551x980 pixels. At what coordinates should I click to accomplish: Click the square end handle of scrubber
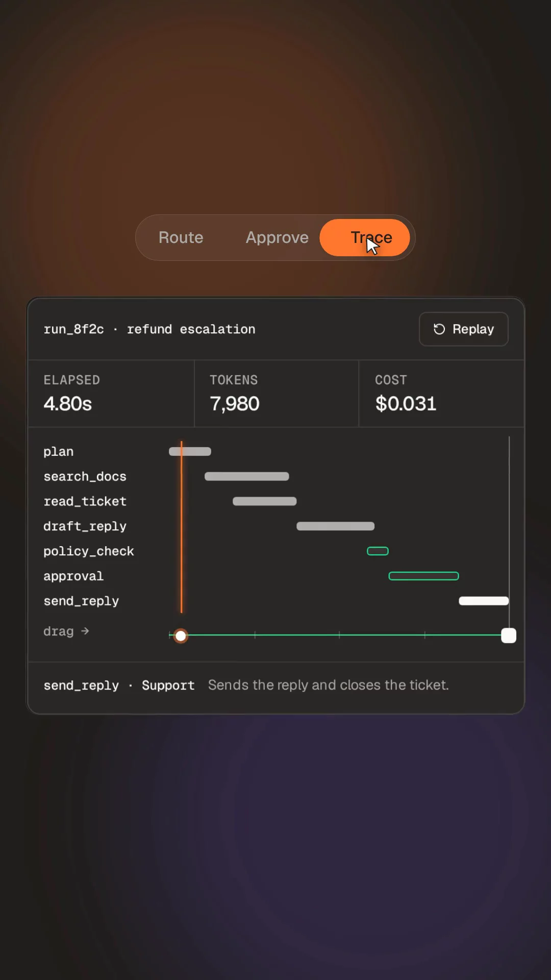509,635
